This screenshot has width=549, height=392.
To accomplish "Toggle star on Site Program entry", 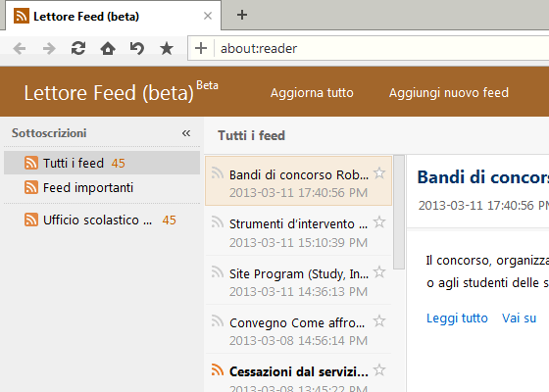I will 379,272.
